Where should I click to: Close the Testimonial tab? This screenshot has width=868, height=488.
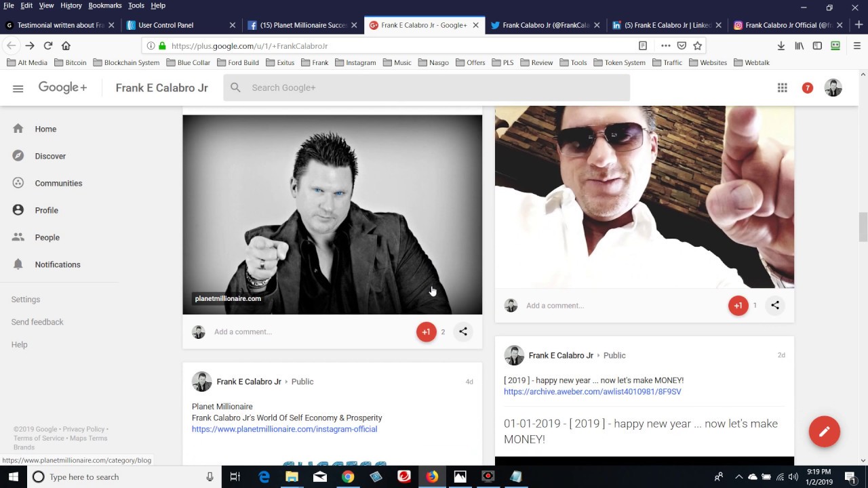[111, 25]
